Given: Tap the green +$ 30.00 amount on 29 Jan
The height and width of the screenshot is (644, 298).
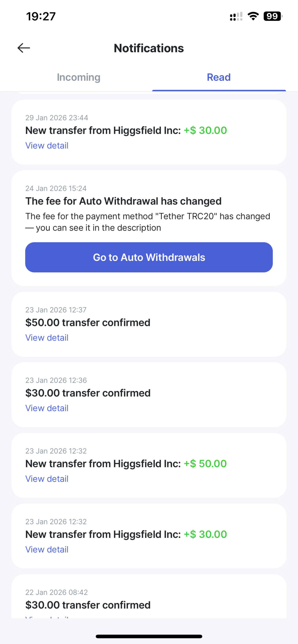Looking at the screenshot, I should pyautogui.click(x=205, y=130).
